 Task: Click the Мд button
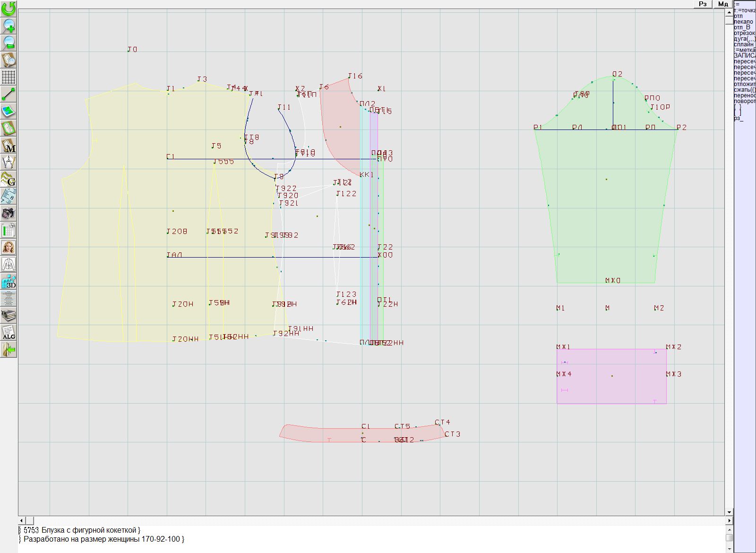click(x=723, y=4)
